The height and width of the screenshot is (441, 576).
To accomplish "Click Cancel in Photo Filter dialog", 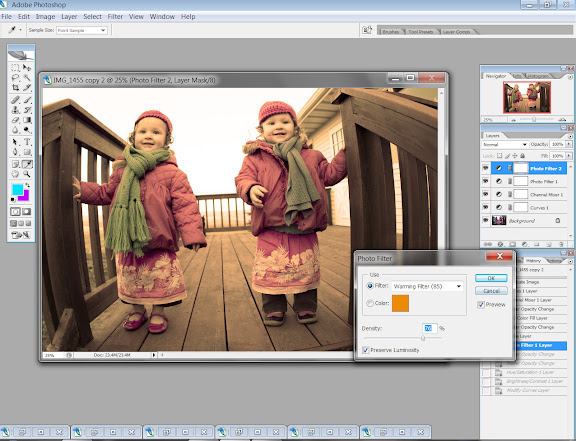I will click(491, 291).
